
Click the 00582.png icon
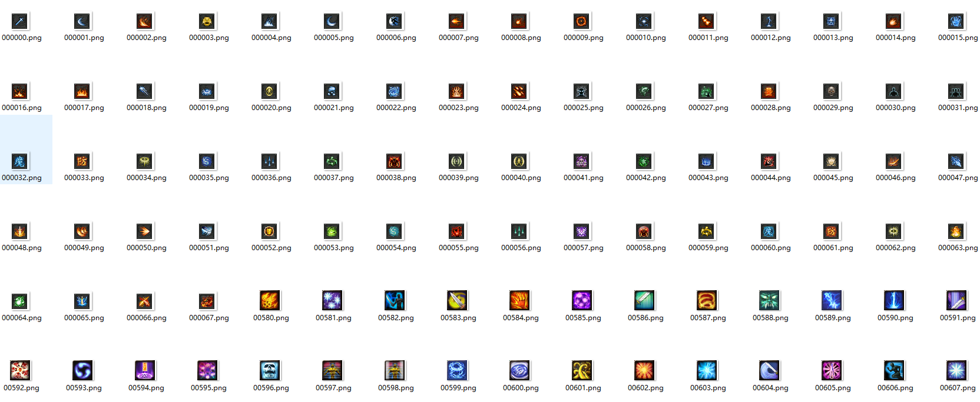395,301
